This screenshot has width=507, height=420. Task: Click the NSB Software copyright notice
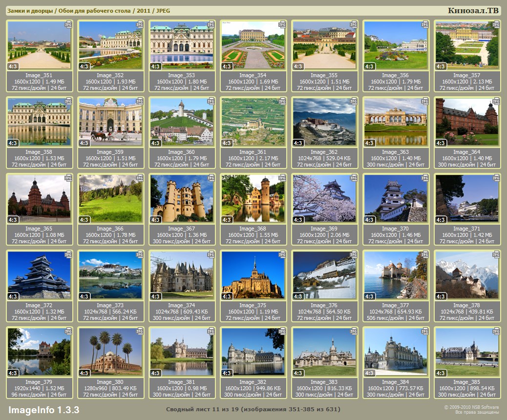[471, 409]
